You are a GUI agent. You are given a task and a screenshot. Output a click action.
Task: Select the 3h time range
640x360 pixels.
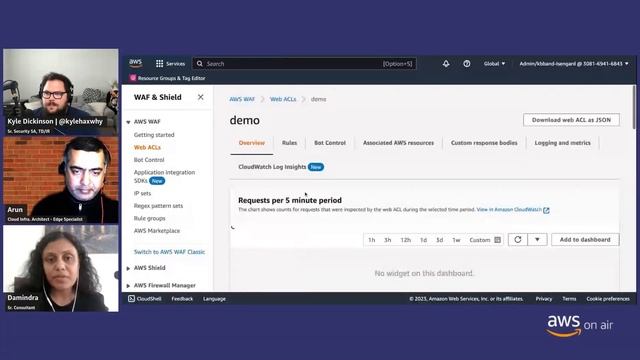pos(387,240)
